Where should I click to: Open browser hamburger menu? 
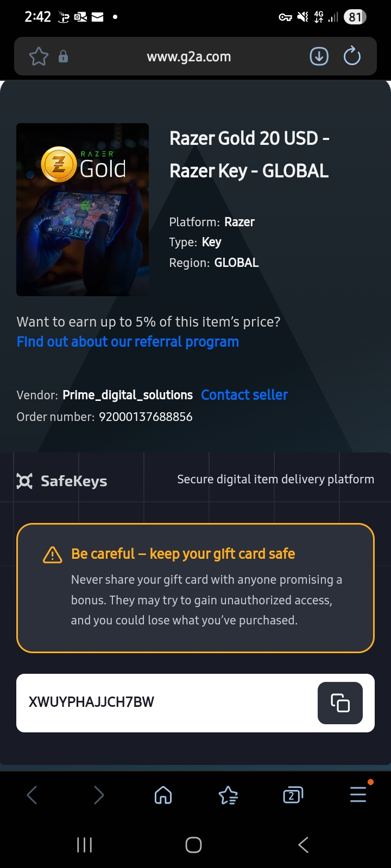358,794
